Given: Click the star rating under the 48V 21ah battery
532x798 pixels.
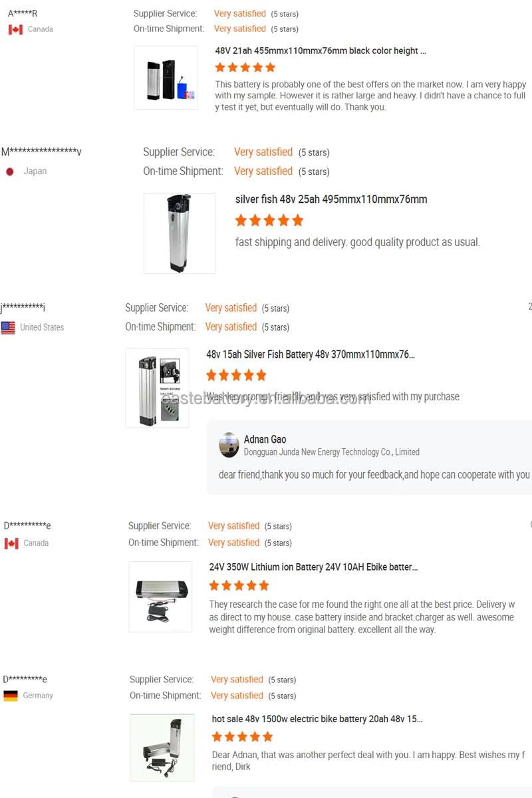Looking at the screenshot, I should [245, 67].
